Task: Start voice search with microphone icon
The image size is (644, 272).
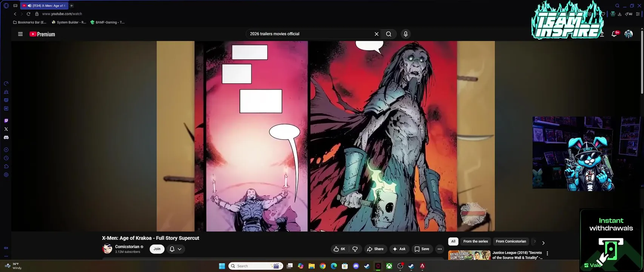Action: [406, 34]
